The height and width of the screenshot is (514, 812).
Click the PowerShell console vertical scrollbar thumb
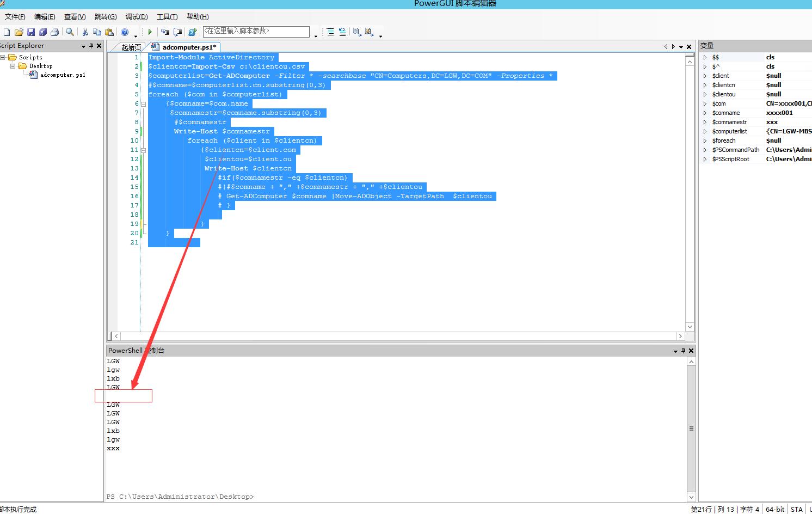[691, 429]
